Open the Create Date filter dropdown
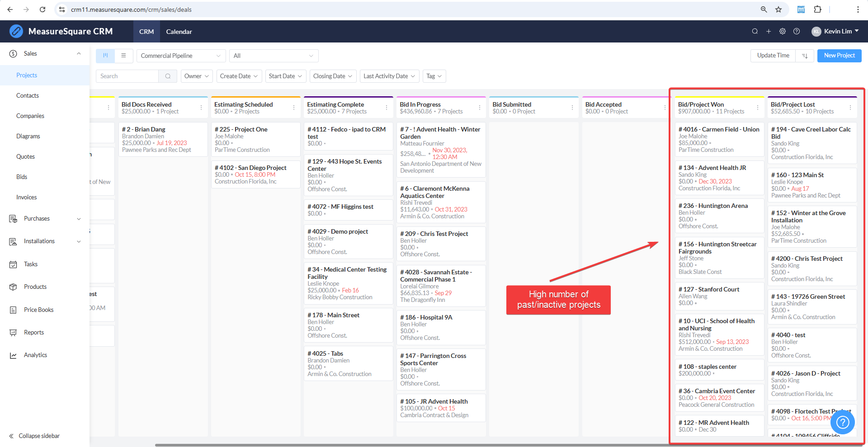Viewport: 868px width, 447px height. 239,76
